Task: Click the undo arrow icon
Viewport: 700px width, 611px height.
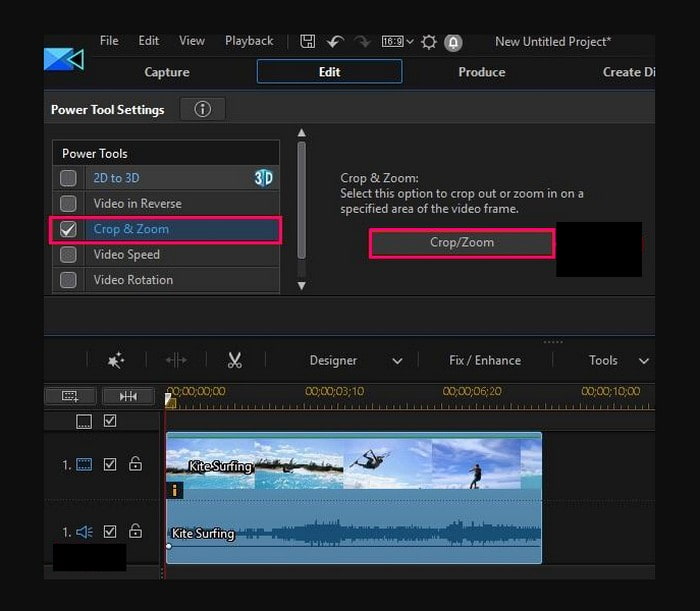Action: (335, 42)
